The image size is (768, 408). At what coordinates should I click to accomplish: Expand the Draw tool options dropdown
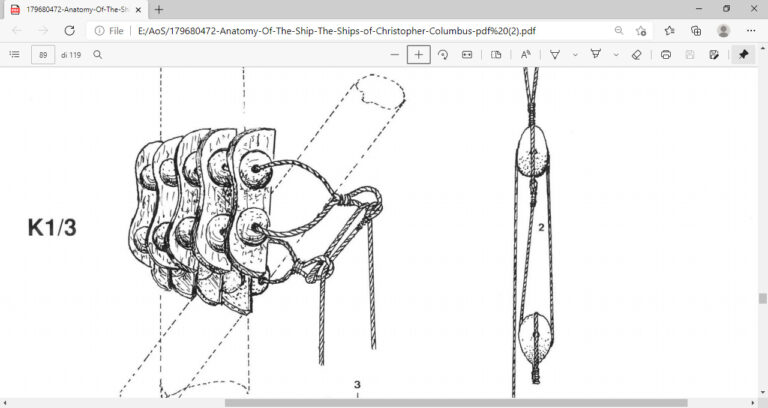click(575, 54)
